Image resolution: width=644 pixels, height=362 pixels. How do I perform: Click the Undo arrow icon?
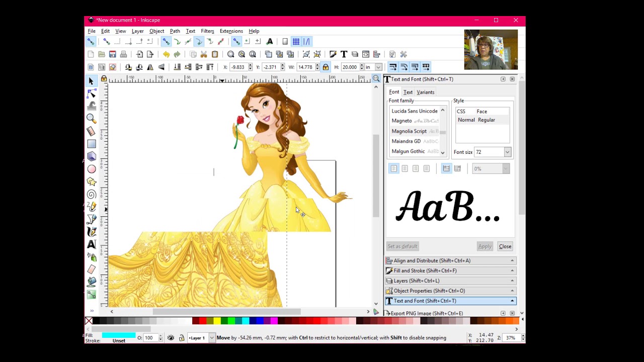[166, 54]
